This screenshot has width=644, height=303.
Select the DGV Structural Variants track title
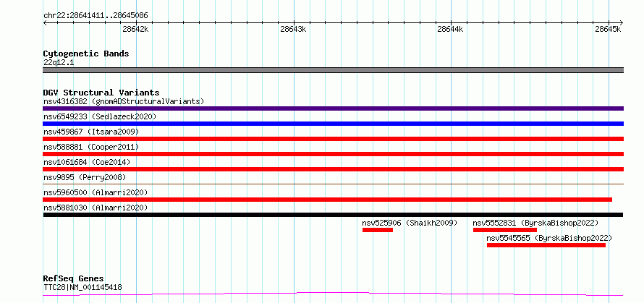[101, 93]
